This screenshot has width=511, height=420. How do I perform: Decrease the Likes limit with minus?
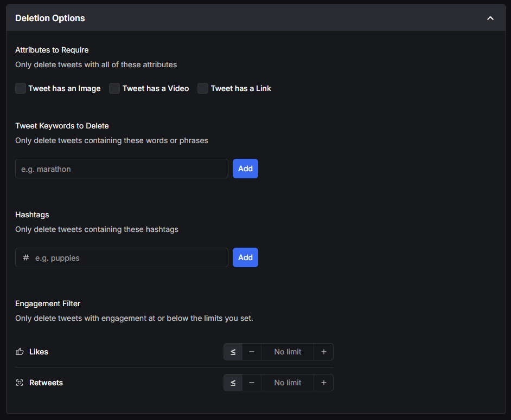(x=252, y=352)
